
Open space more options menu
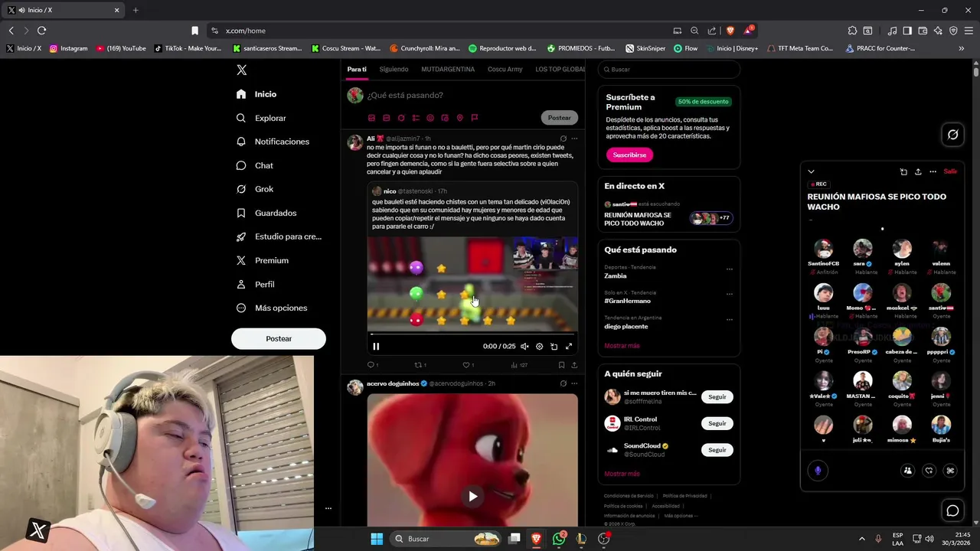click(x=933, y=171)
